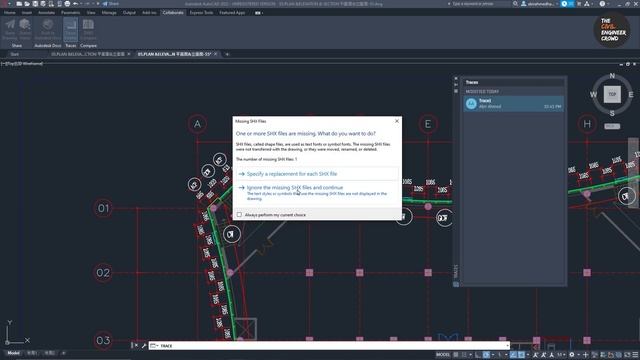
Task: Open the command line customize wrench icon
Action: pos(144,346)
